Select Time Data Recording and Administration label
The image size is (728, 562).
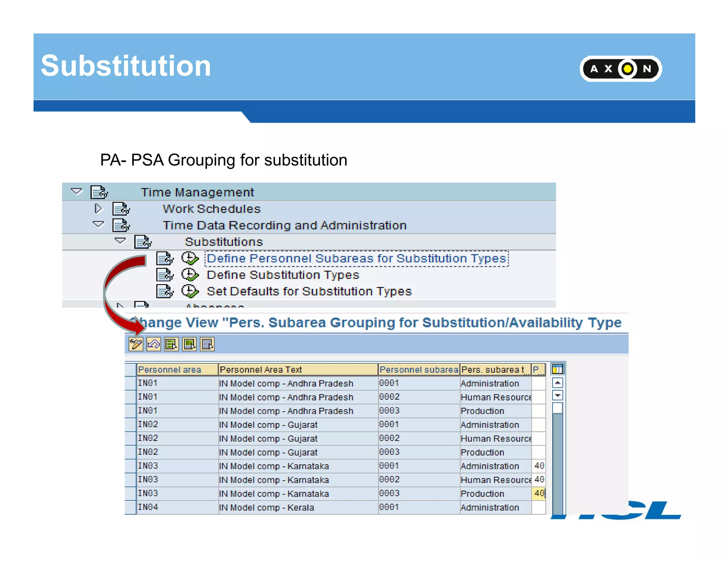click(x=284, y=225)
